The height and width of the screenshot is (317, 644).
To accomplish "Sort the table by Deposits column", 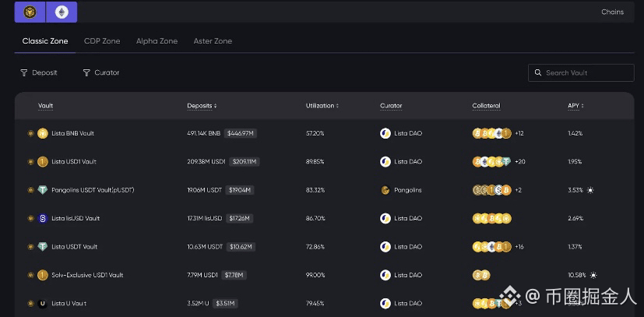I will (x=202, y=106).
